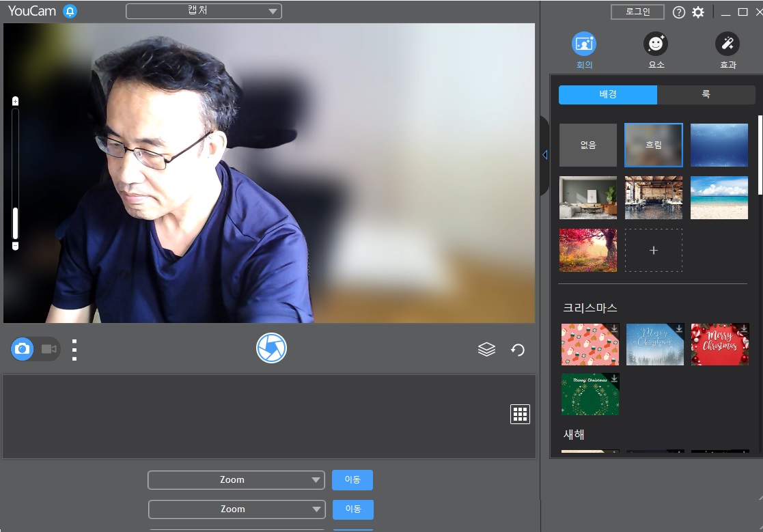Switch to the 회의 tab
This screenshot has height=532, width=763.
coord(584,51)
